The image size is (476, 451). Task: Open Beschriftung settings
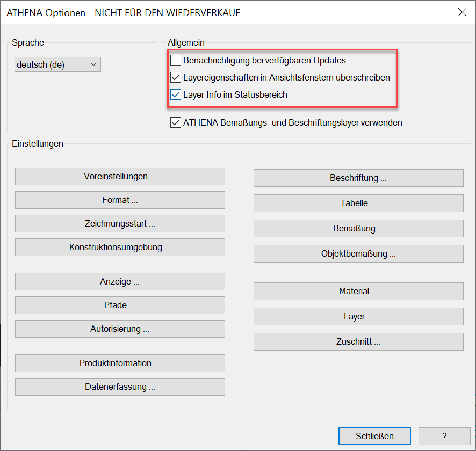click(358, 178)
